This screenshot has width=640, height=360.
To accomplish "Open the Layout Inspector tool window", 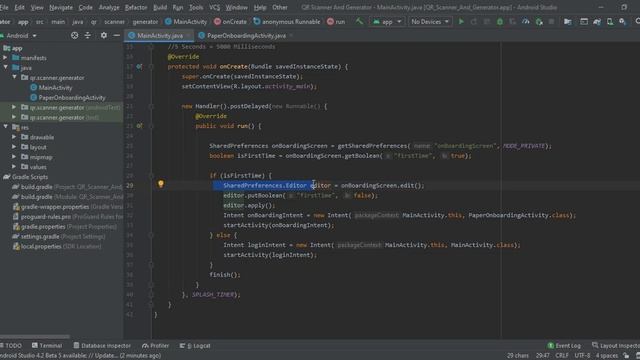I will coord(616,346).
